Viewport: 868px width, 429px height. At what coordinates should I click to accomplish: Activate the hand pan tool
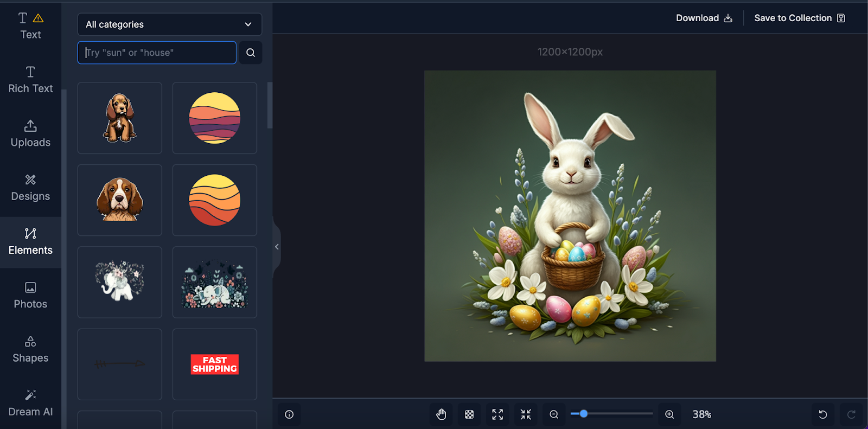441,414
